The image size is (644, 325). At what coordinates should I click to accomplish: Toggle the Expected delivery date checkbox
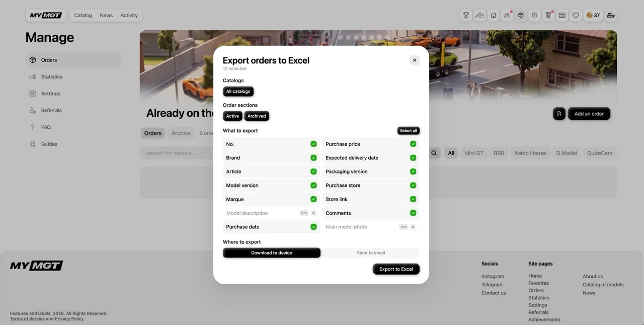coord(413,158)
